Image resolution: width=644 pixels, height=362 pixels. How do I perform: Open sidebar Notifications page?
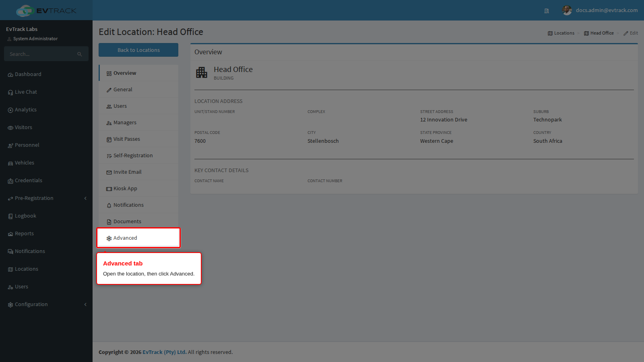[x=46, y=251]
